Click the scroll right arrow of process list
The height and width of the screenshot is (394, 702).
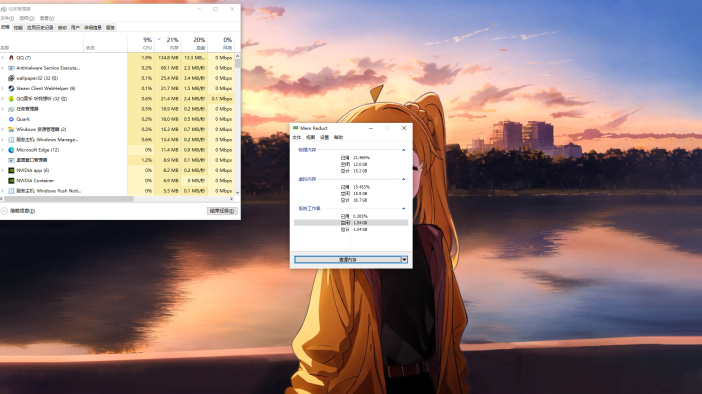pyautogui.click(x=231, y=199)
